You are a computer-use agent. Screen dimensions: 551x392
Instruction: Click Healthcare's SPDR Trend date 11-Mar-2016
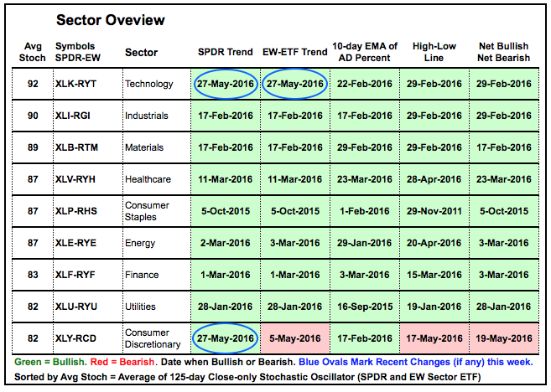pyautogui.click(x=226, y=179)
